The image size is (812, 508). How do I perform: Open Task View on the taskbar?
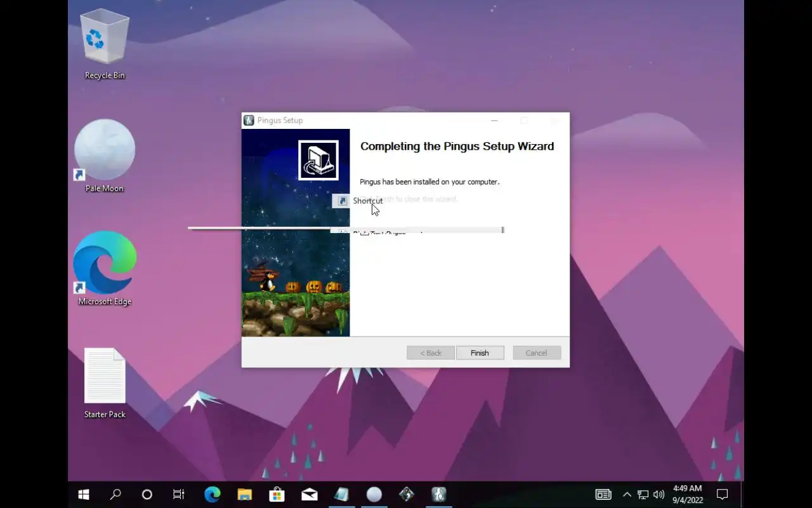point(179,495)
